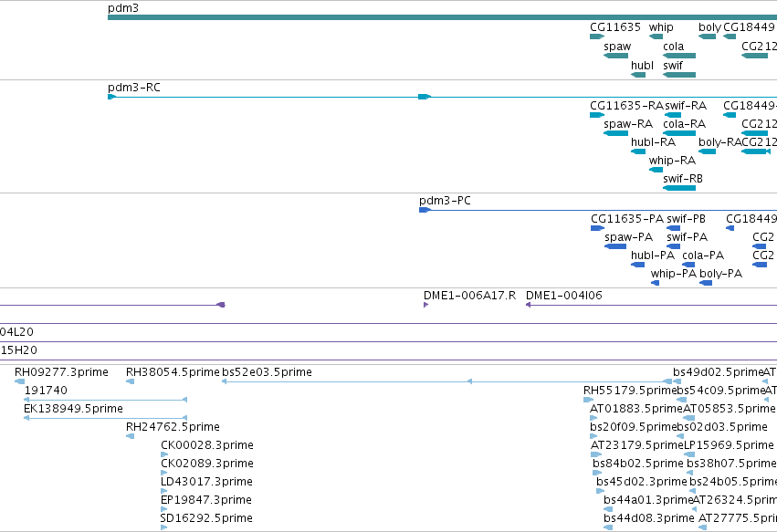Click the bs20f09.5prime EST label

click(x=634, y=427)
